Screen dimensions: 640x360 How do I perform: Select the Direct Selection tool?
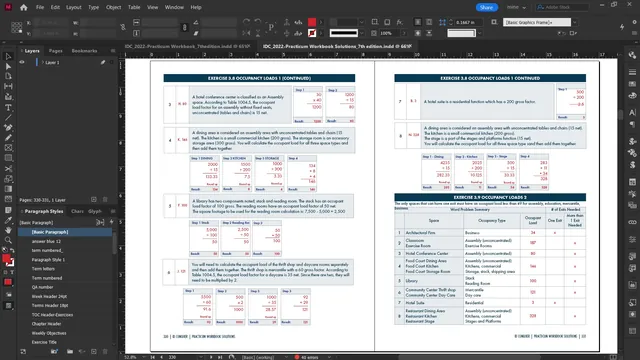pyautogui.click(x=8, y=66)
